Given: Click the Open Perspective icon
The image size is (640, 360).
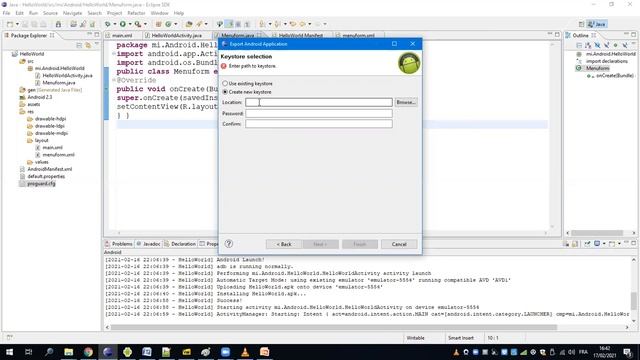Looking at the screenshot, I should coord(581,24).
